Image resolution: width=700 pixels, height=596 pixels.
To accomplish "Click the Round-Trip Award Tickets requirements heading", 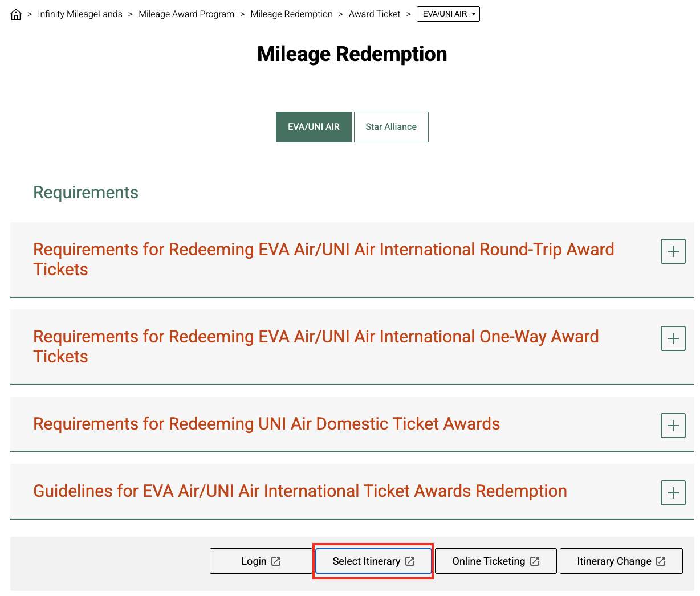I will 324,259.
